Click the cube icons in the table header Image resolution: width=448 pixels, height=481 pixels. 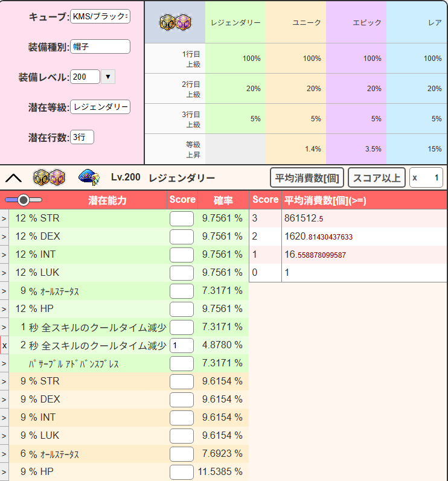[x=175, y=22]
